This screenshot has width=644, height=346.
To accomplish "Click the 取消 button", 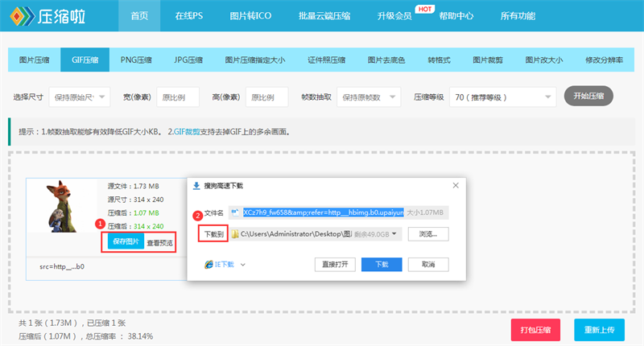I will (x=428, y=265).
